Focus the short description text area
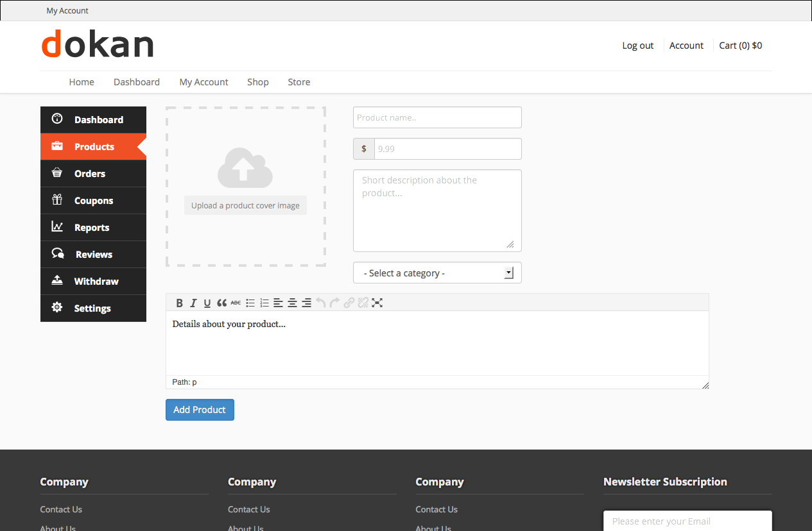Screen dimensions: 812x531 pos(437,211)
